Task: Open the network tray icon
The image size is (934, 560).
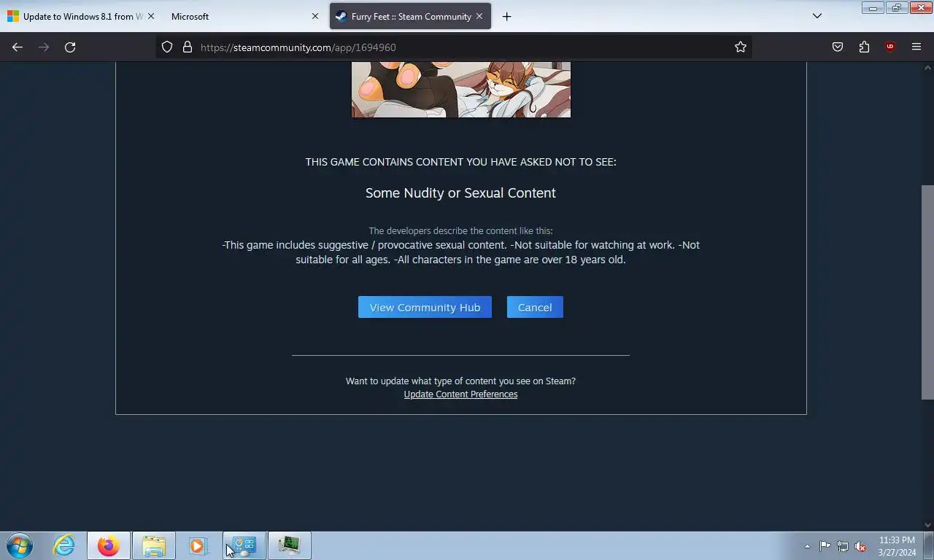Action: click(x=843, y=546)
